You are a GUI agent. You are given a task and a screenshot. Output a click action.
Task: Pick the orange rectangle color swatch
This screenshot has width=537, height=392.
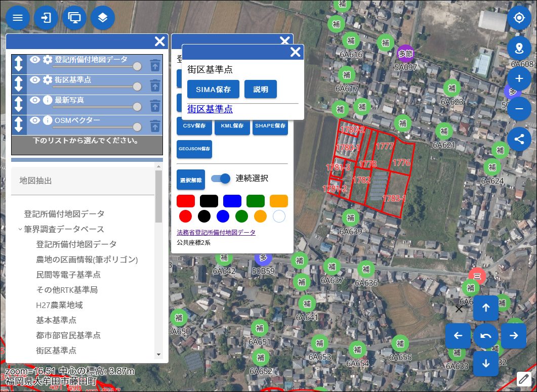click(278, 201)
